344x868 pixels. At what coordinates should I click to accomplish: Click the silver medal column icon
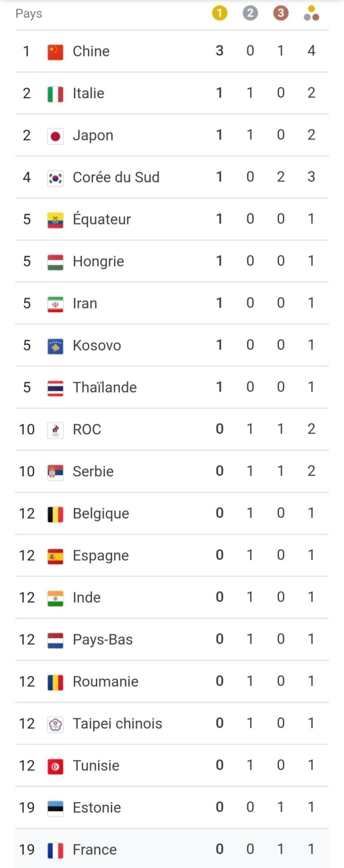tap(250, 13)
